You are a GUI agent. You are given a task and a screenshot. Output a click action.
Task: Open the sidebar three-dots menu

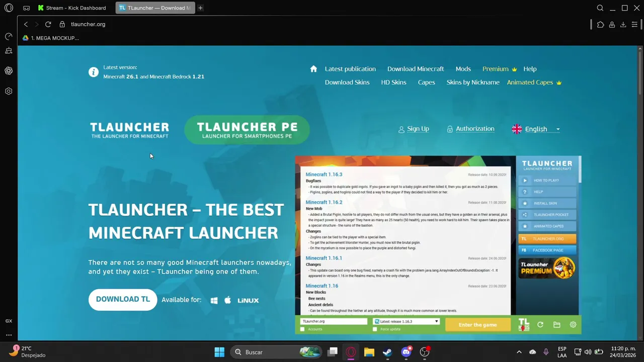coord(9,335)
